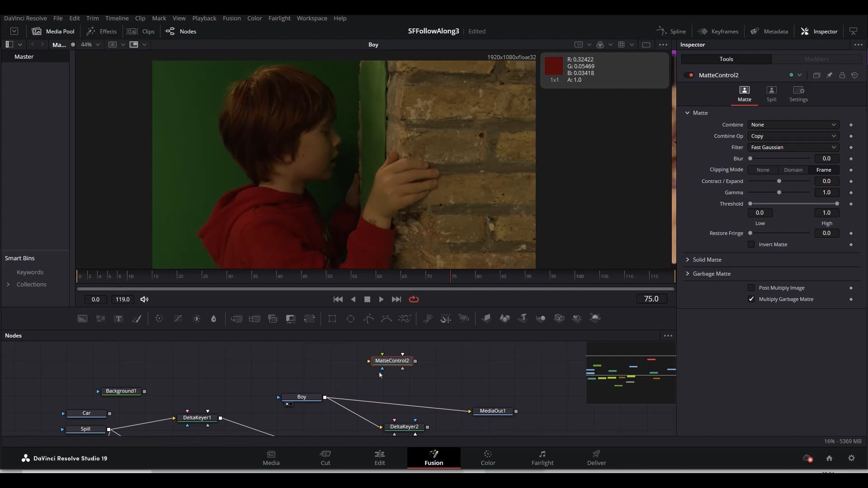The image size is (868, 488).
Task: Set Clipping Mode to Frame
Action: [824, 170]
